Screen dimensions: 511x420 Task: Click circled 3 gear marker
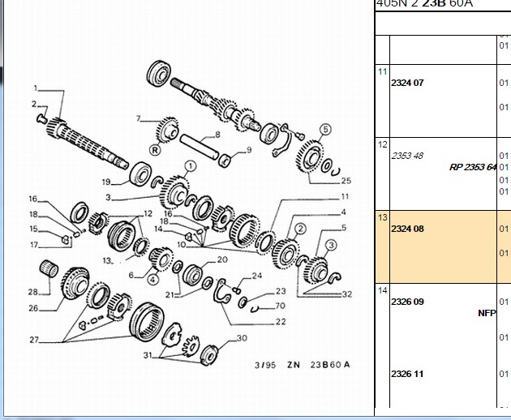click(x=331, y=245)
